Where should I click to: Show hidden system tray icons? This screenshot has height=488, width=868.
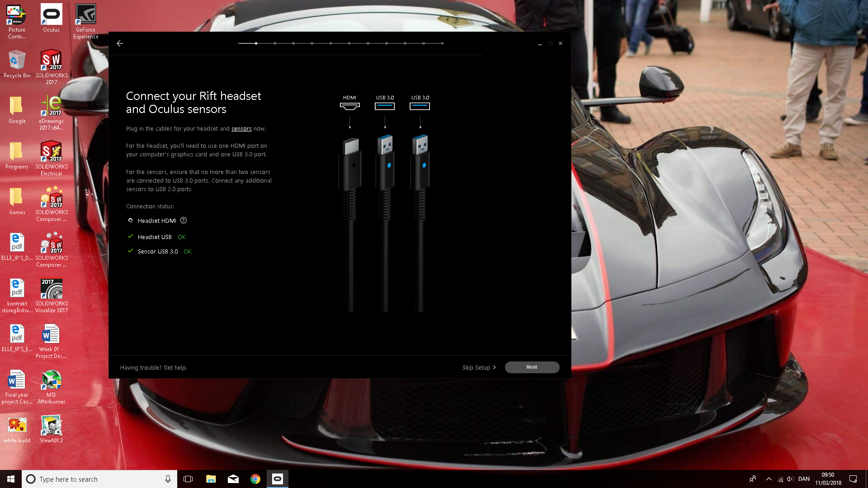(x=769, y=479)
